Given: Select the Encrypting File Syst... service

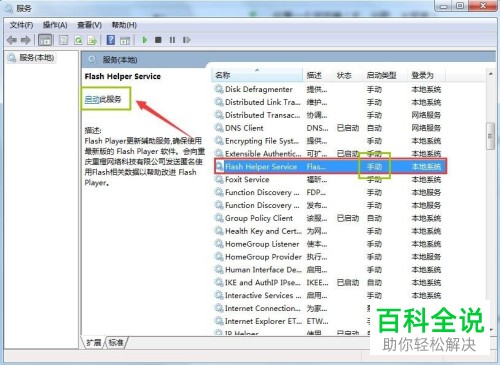Looking at the screenshot, I should pyautogui.click(x=262, y=141).
